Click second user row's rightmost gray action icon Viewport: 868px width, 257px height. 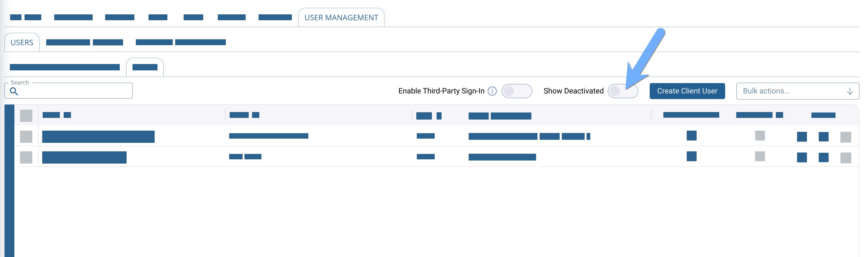click(x=845, y=158)
